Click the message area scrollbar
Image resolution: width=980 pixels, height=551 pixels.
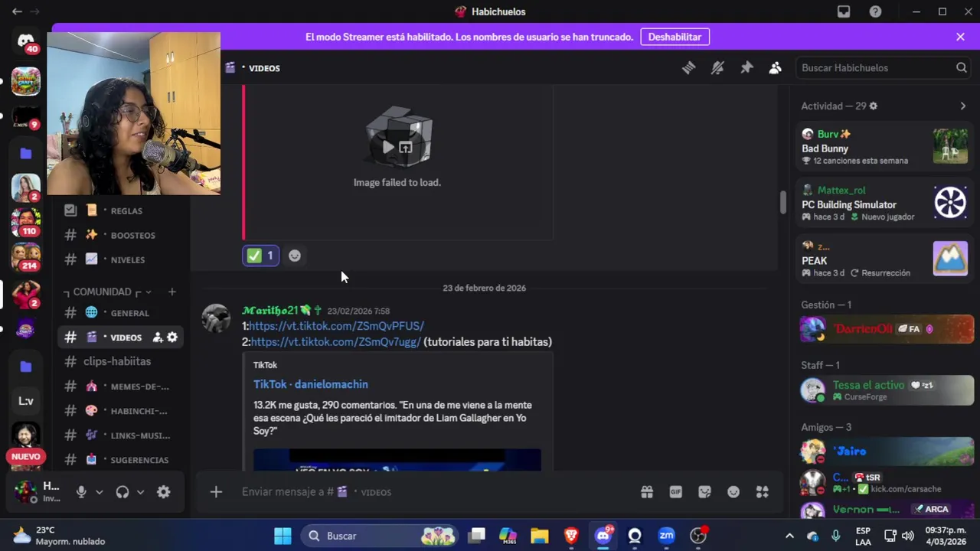(x=782, y=202)
